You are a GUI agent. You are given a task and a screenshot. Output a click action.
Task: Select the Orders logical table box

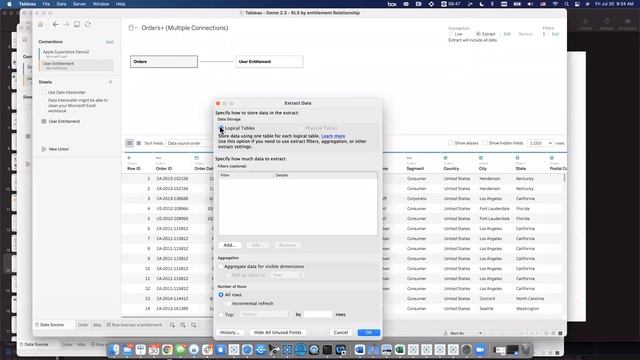coord(164,62)
